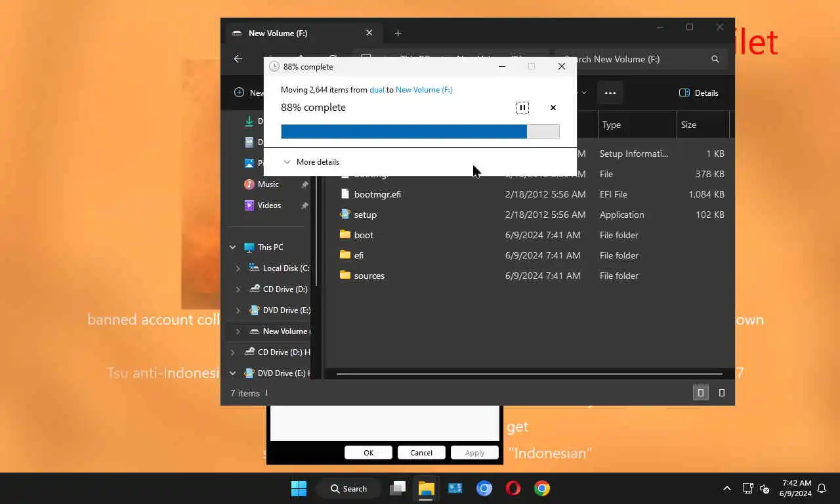The height and width of the screenshot is (504, 840).
Task: Open taskbar Search box
Action: [x=348, y=488]
